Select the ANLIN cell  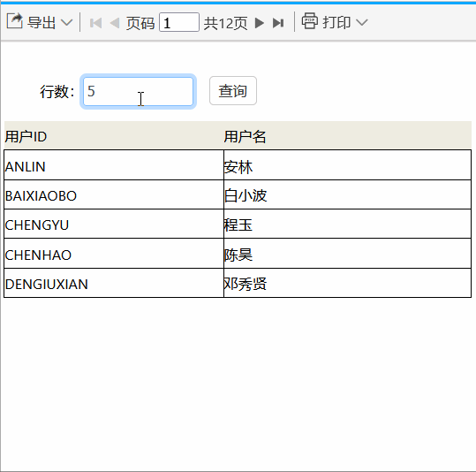tap(114, 165)
